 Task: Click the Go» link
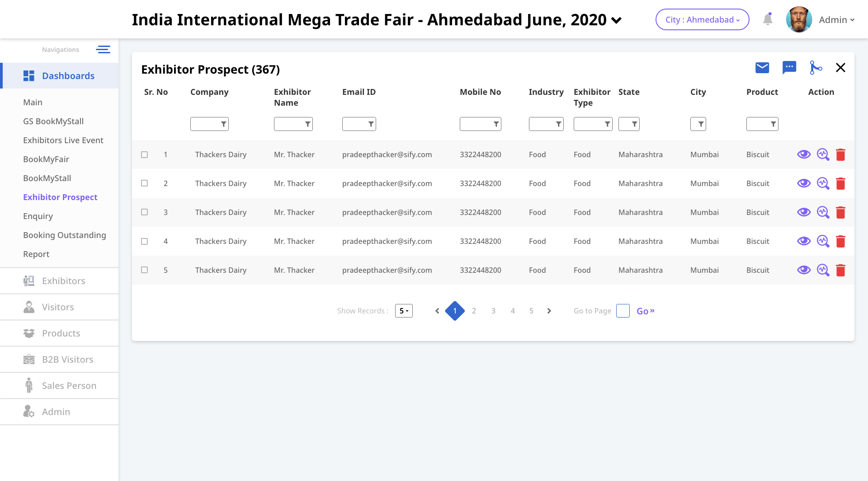(645, 311)
